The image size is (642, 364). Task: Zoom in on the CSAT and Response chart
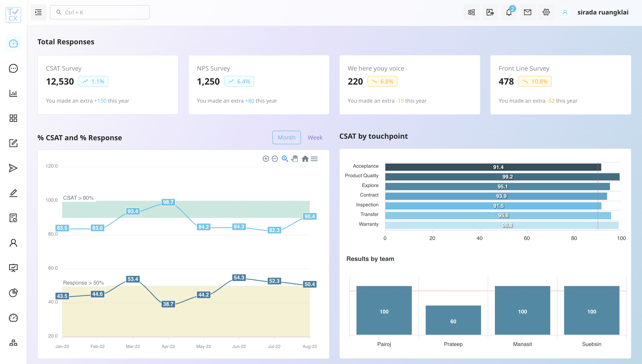[285, 159]
